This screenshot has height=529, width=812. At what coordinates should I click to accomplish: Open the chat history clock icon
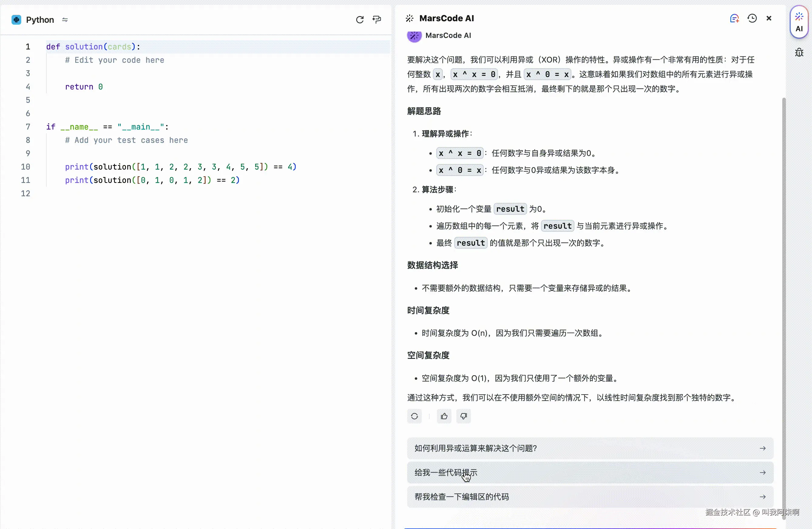(x=752, y=19)
